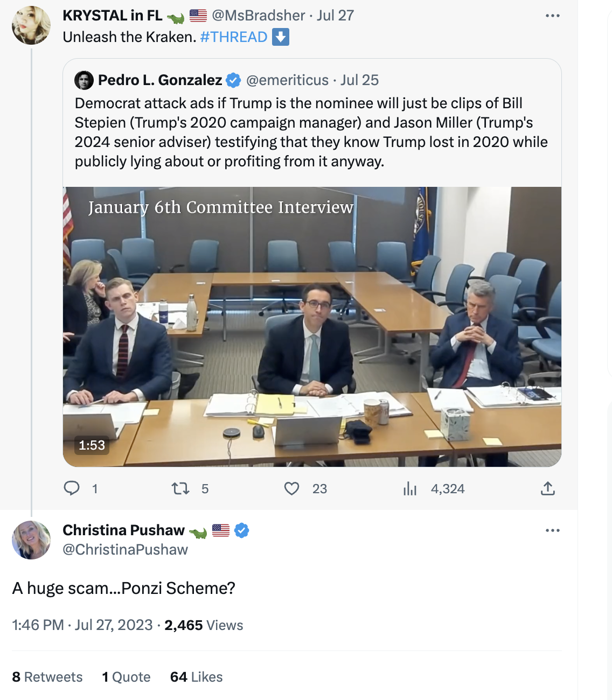Click KRYSTAL in FL profile avatar
This screenshot has height=700, width=612.
tap(31, 25)
